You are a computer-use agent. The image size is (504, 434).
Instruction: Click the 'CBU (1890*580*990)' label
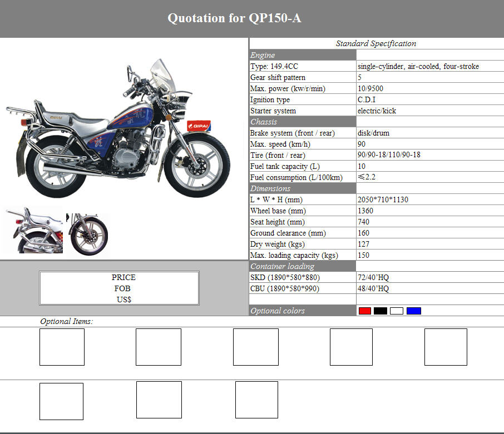(x=285, y=288)
